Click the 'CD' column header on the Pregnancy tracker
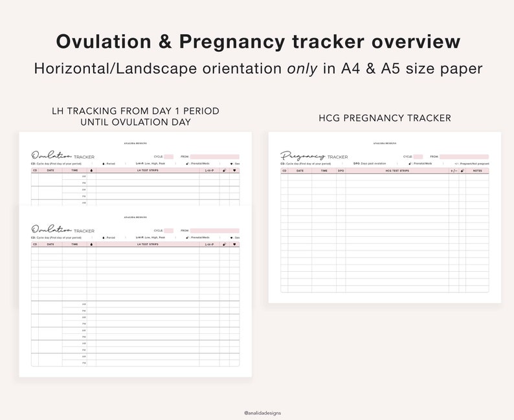 point(284,171)
